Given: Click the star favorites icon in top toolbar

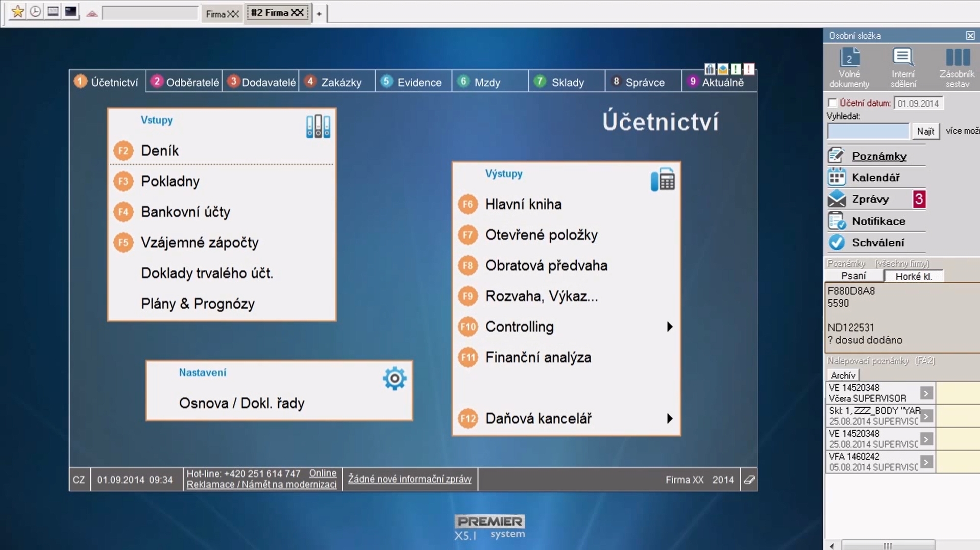Looking at the screenshot, I should pos(17,12).
